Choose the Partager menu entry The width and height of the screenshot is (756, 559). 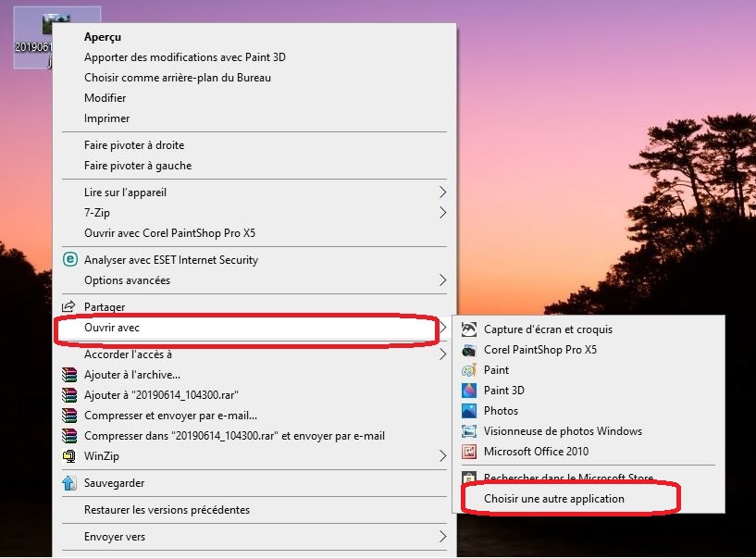pyautogui.click(x=254, y=306)
